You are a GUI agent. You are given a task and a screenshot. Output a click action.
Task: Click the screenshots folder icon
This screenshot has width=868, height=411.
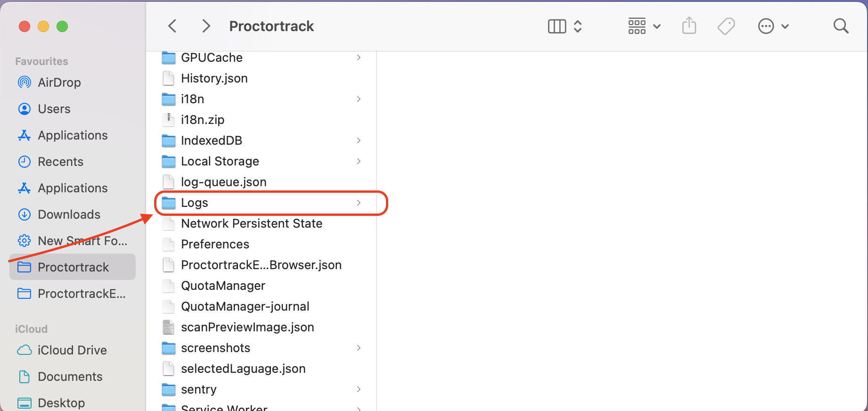tap(169, 348)
